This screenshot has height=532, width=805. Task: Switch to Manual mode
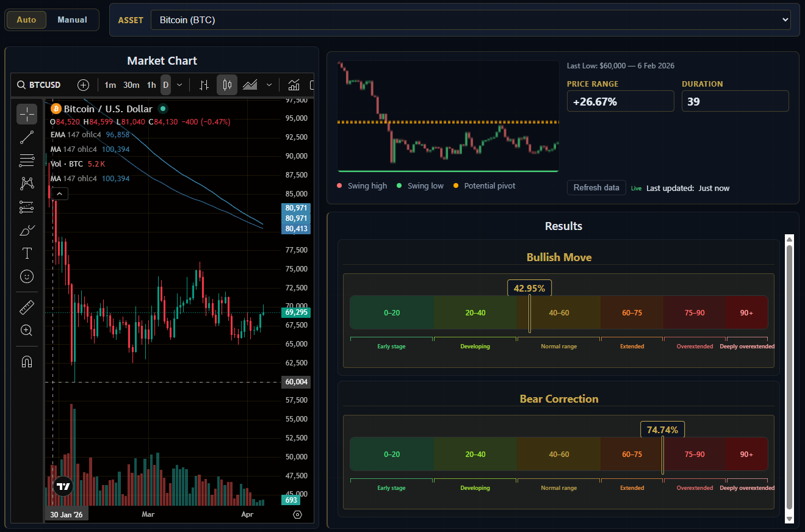[72, 20]
